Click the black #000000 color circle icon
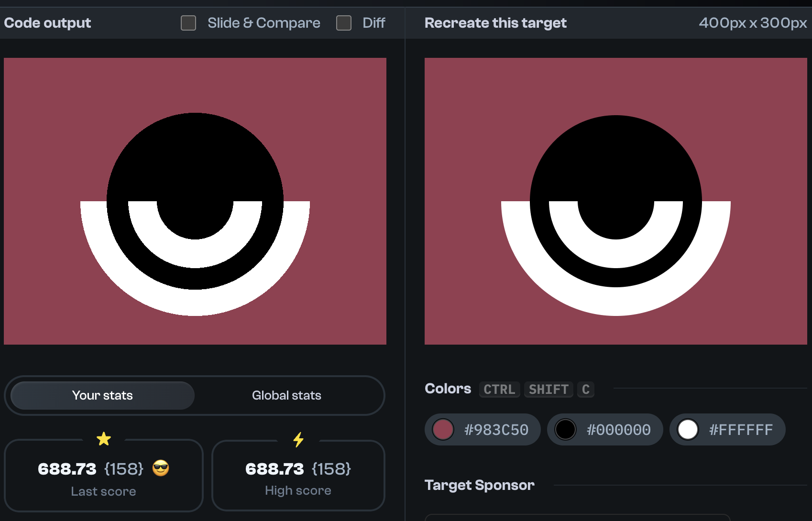812x521 pixels. pyautogui.click(x=566, y=429)
